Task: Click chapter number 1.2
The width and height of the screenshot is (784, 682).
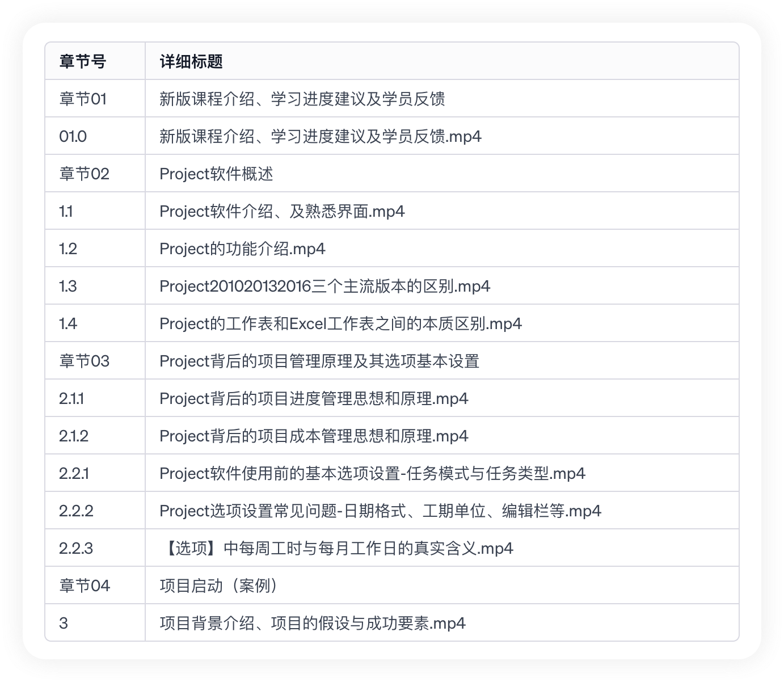Action: pos(68,249)
